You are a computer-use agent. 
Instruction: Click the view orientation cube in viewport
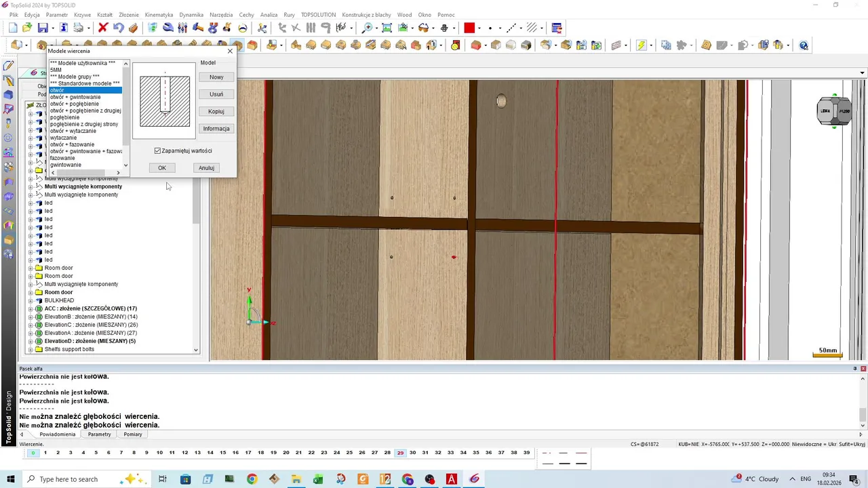(x=834, y=111)
